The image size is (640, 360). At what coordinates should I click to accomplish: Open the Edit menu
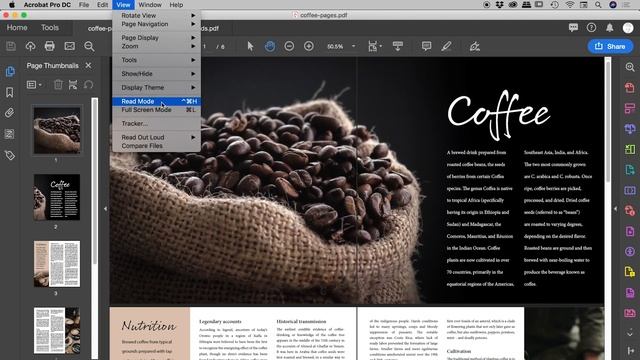coord(102,5)
